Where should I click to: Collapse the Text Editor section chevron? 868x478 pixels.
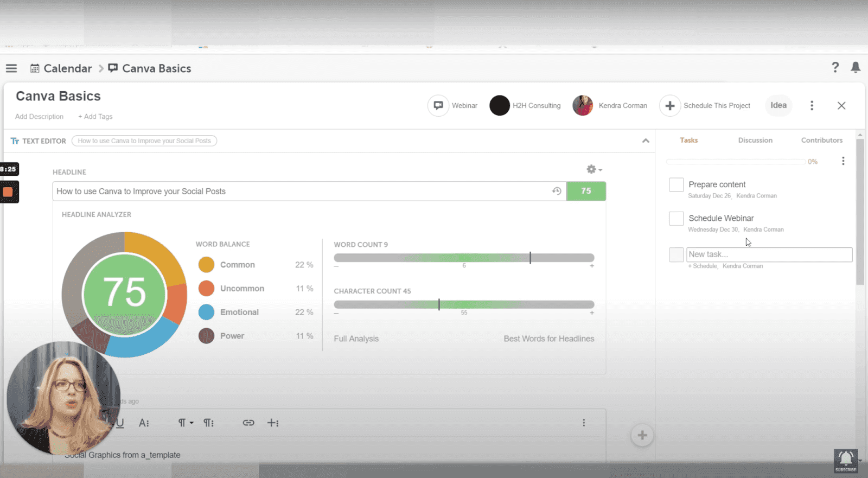[x=646, y=141]
